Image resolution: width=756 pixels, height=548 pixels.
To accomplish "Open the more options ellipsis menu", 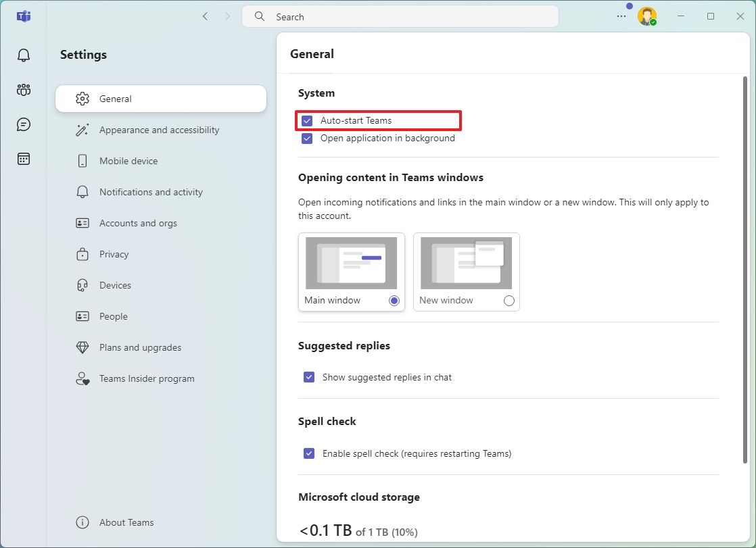I will tap(621, 16).
